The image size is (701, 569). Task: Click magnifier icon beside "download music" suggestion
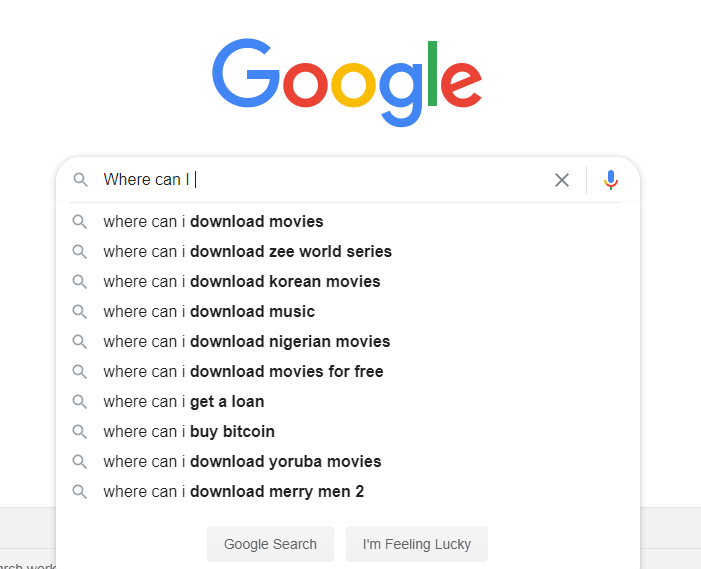[80, 312]
